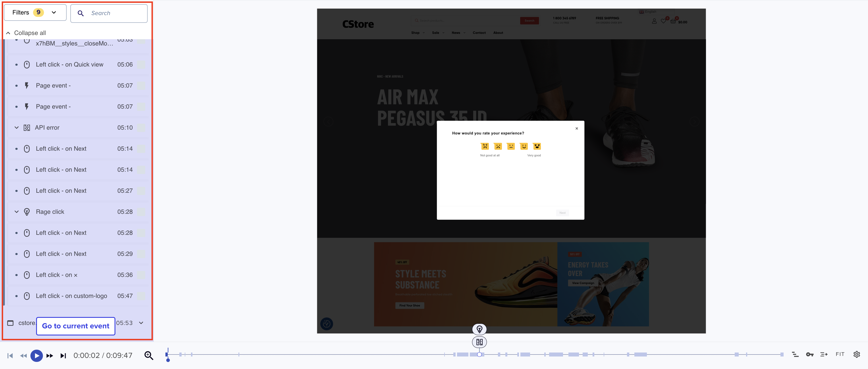Click the API error marker above the timeline
Image resolution: width=868 pixels, height=369 pixels.
pyautogui.click(x=479, y=342)
